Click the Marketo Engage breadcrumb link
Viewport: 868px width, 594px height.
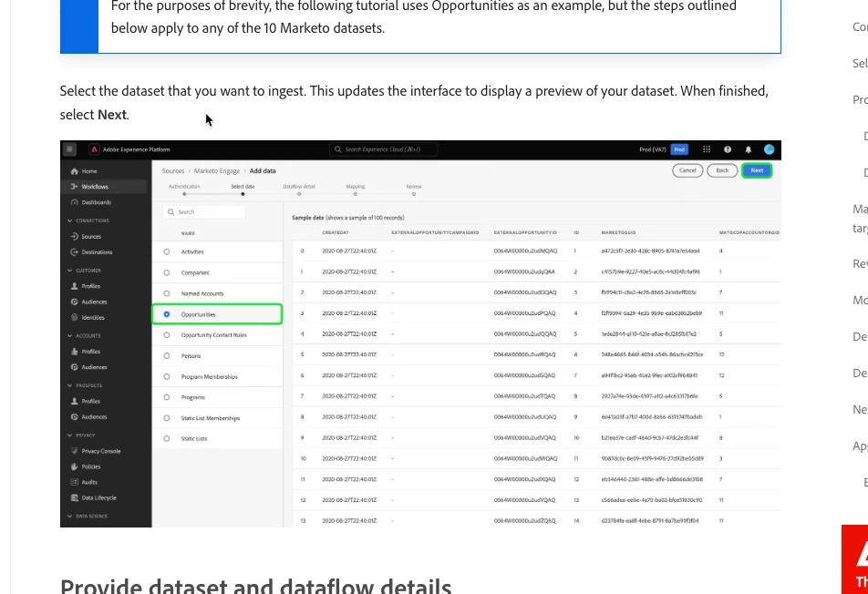(217, 171)
